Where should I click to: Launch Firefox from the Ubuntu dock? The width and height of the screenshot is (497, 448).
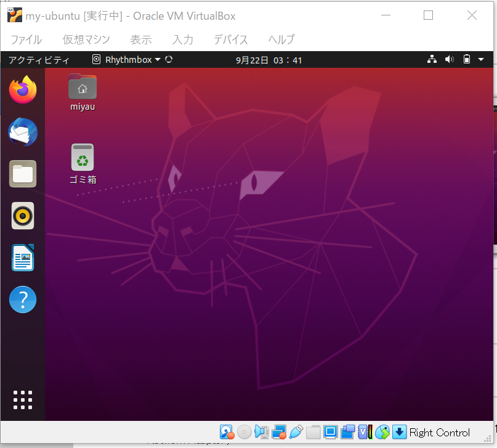[x=23, y=90]
